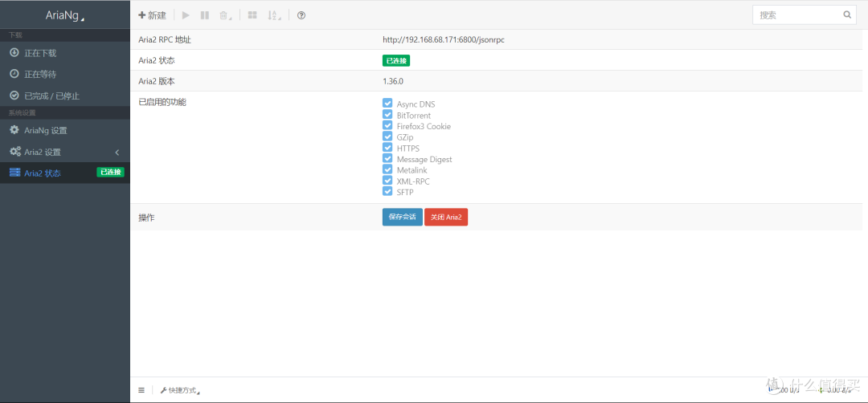
Task: Click the Aria2 RPC 地址 label
Action: (165, 40)
